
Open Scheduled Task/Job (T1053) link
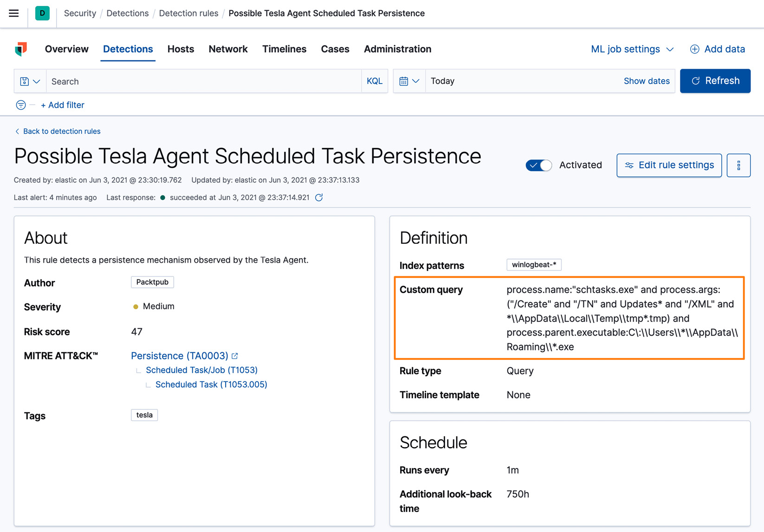coord(201,370)
